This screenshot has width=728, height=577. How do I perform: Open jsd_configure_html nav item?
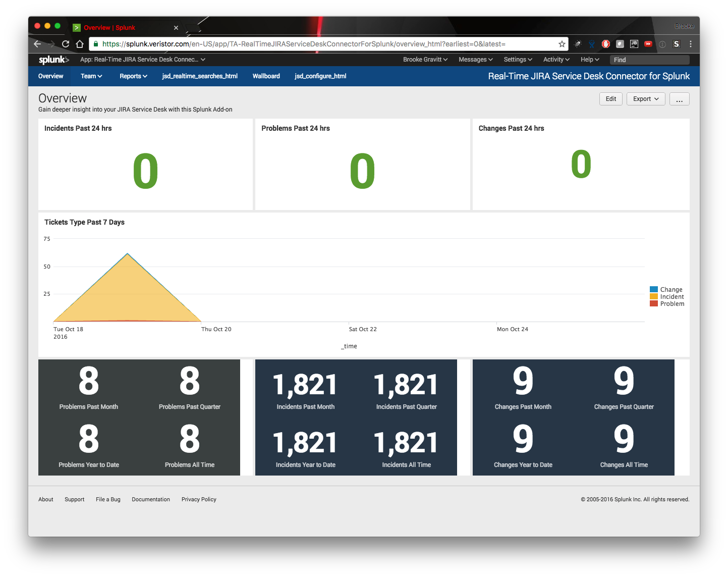320,76
